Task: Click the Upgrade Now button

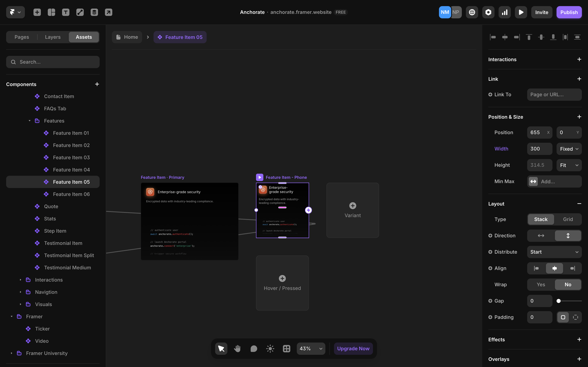Action: 353,348
